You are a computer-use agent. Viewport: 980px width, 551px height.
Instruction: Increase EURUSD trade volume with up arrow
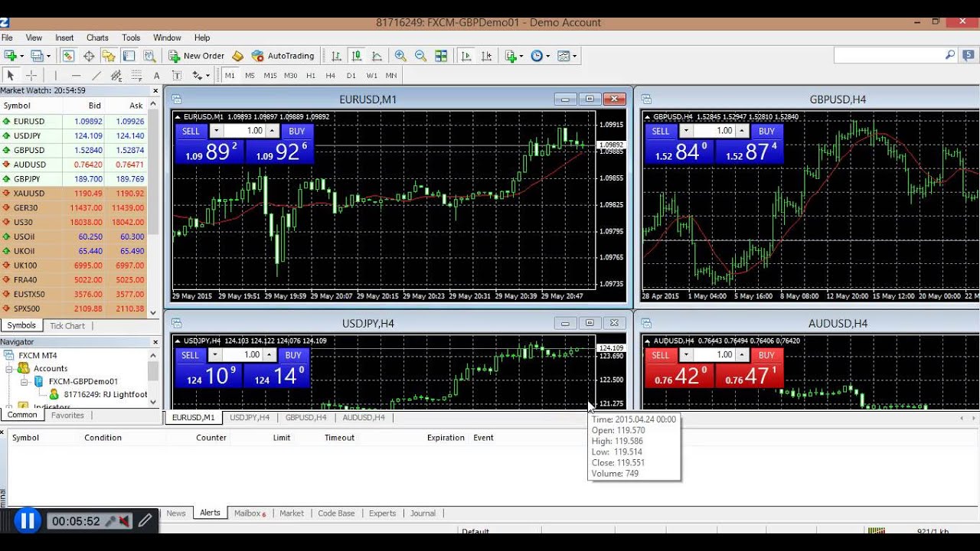click(x=272, y=131)
